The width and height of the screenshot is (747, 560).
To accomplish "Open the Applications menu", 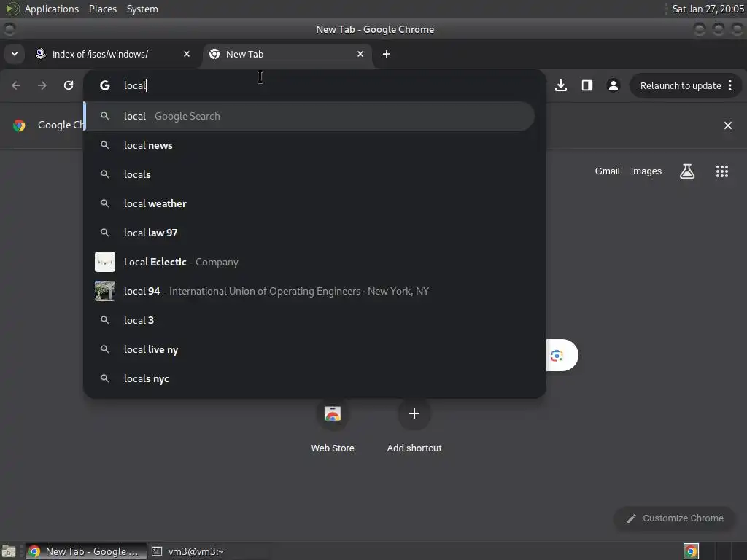I will (52, 9).
